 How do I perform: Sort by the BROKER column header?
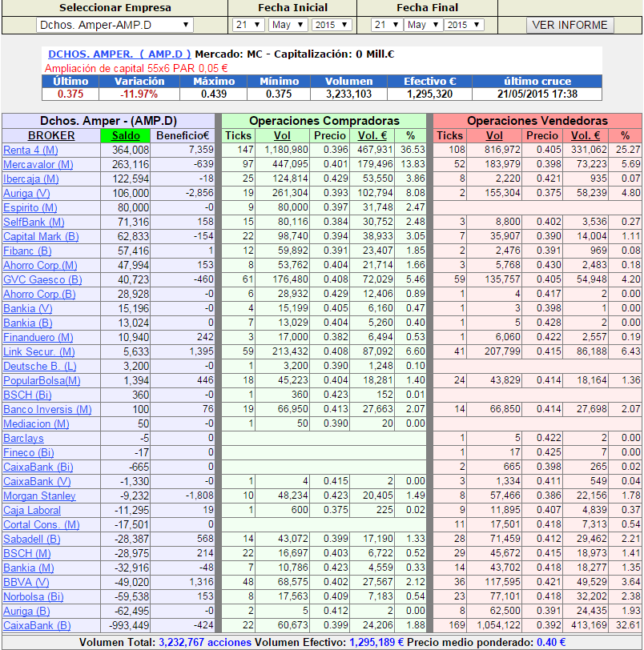click(51, 135)
